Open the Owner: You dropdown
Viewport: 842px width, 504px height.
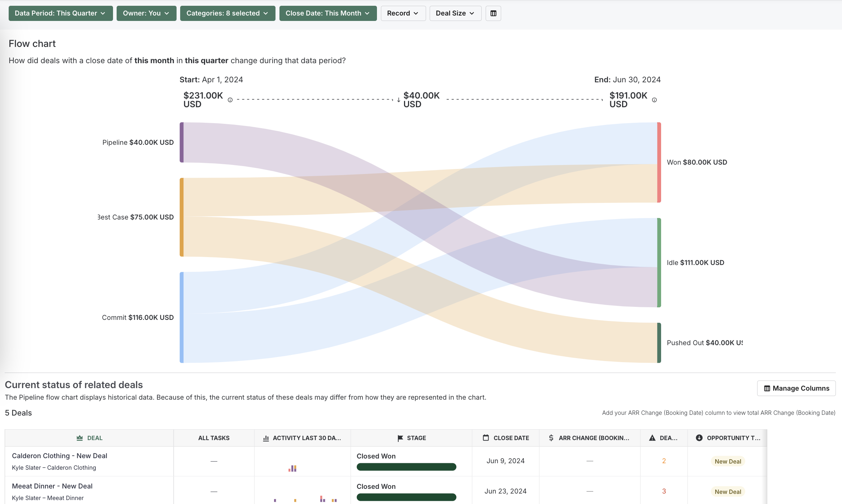click(x=146, y=13)
